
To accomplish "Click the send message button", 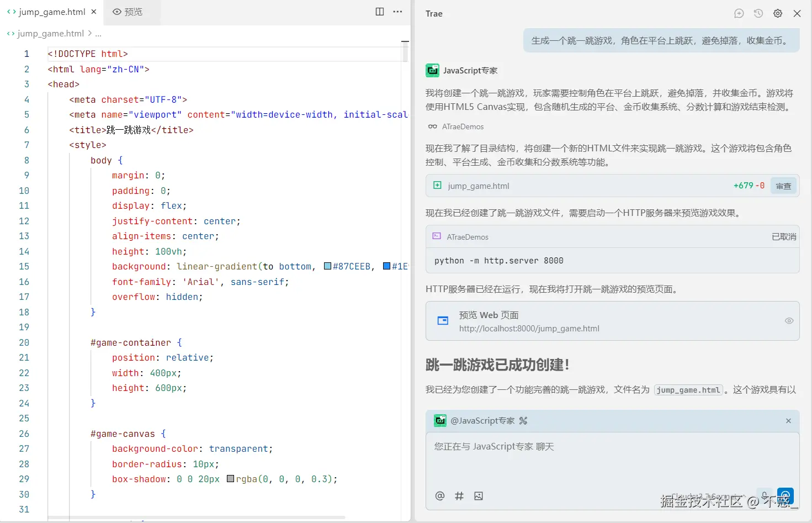I will pos(785,495).
